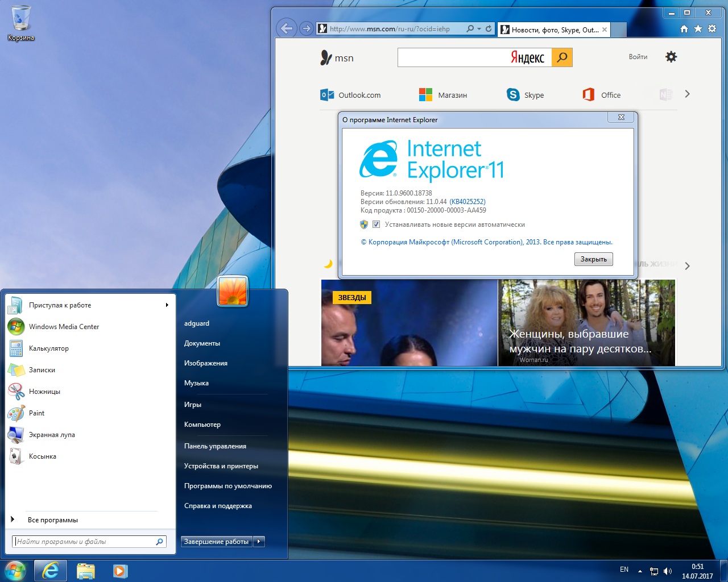This screenshot has height=582, width=728.
Task: Click the Яндекс search input field
Action: point(475,57)
